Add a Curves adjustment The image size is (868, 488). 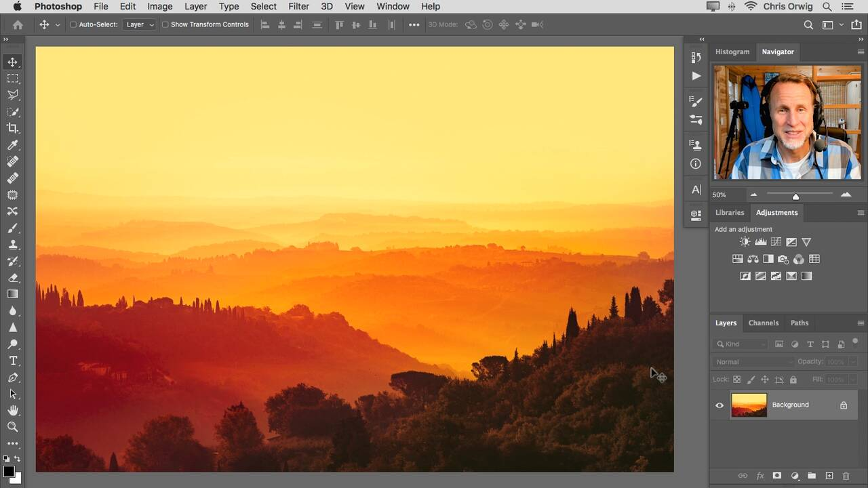776,242
